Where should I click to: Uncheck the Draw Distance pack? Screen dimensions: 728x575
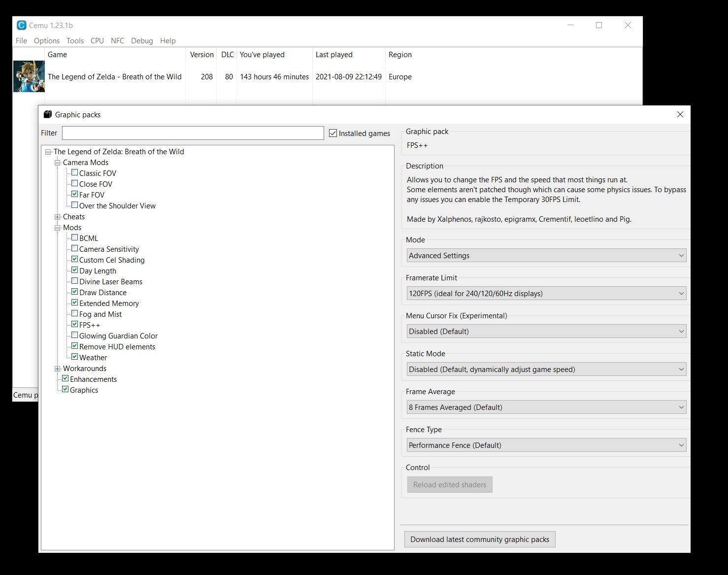point(74,292)
